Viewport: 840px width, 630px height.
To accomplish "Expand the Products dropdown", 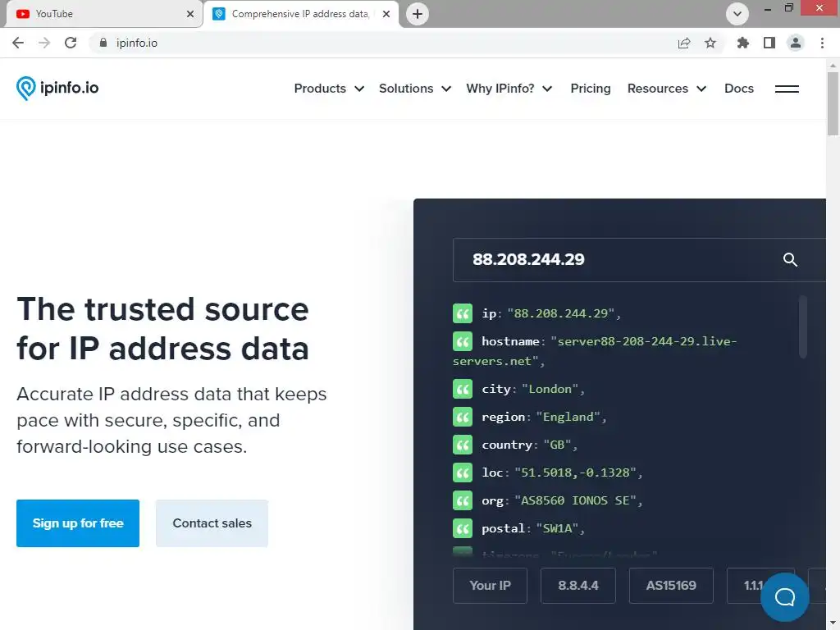I will pos(329,89).
